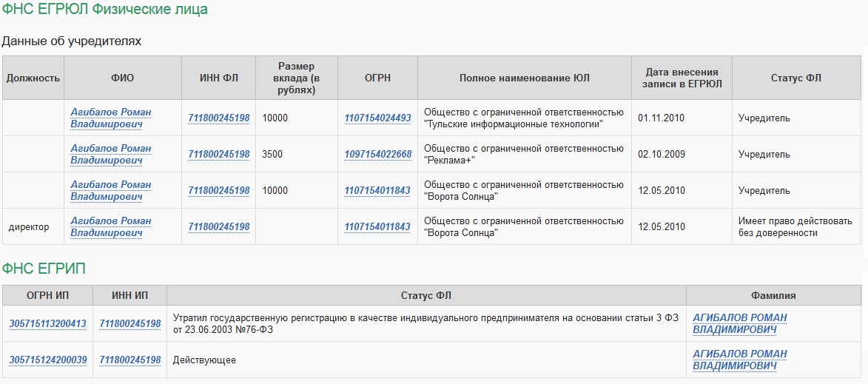Open INN link in the 3500 rubles row

[219, 155]
